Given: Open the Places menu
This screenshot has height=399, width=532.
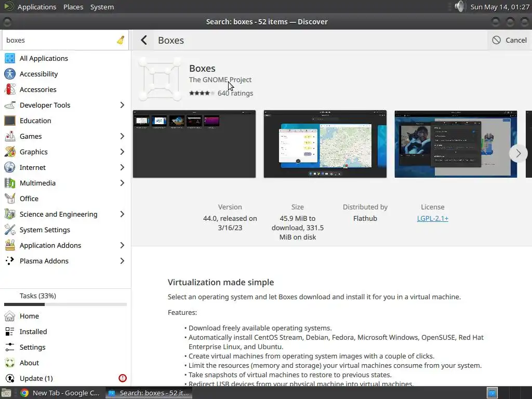Looking at the screenshot, I should [73, 7].
